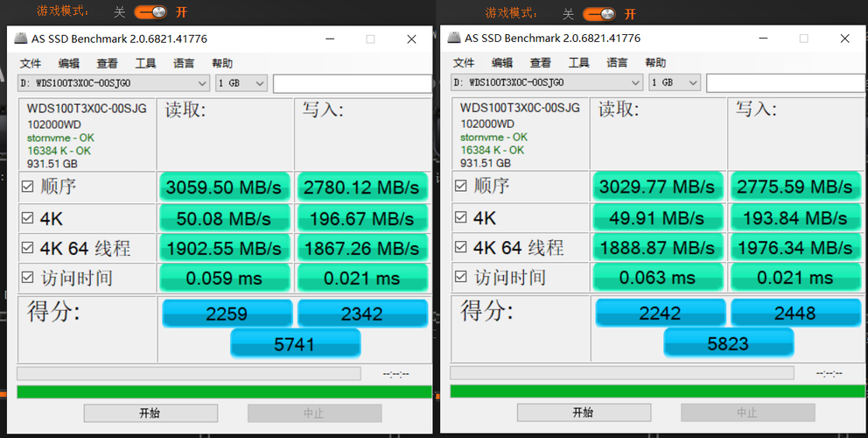Click 中止 button in left window

coord(314,413)
